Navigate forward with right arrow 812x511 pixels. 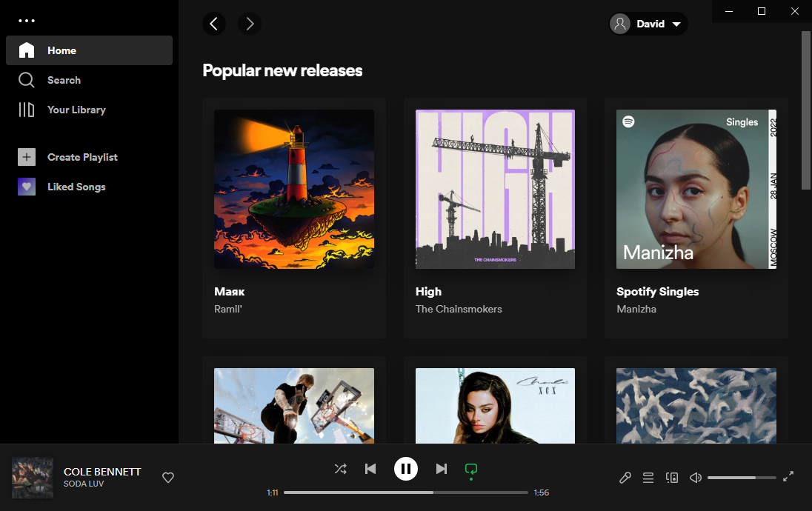pos(250,23)
